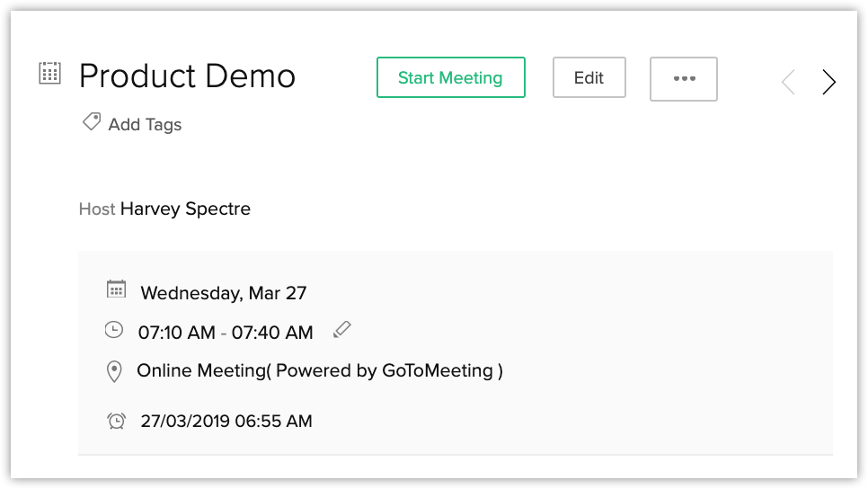The width and height of the screenshot is (868, 489).
Task: Go to the next record arrow
Action: 828,83
